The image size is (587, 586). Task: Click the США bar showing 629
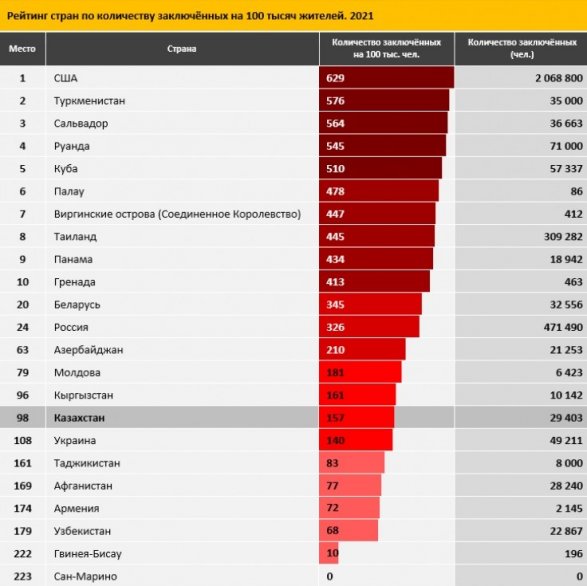tap(387, 78)
